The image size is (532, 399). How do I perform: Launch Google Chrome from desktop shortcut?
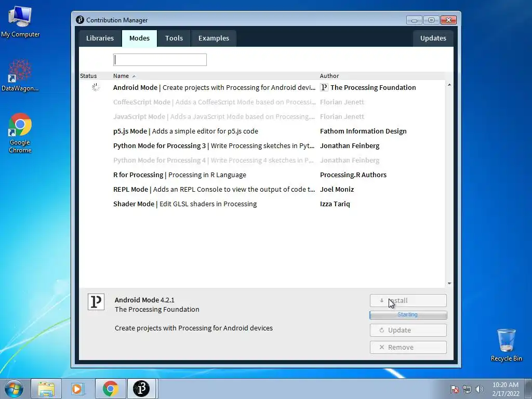[x=20, y=132]
